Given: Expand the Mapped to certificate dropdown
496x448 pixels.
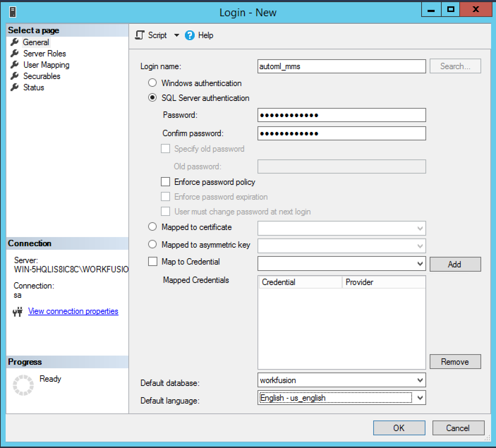Looking at the screenshot, I should 420,228.
